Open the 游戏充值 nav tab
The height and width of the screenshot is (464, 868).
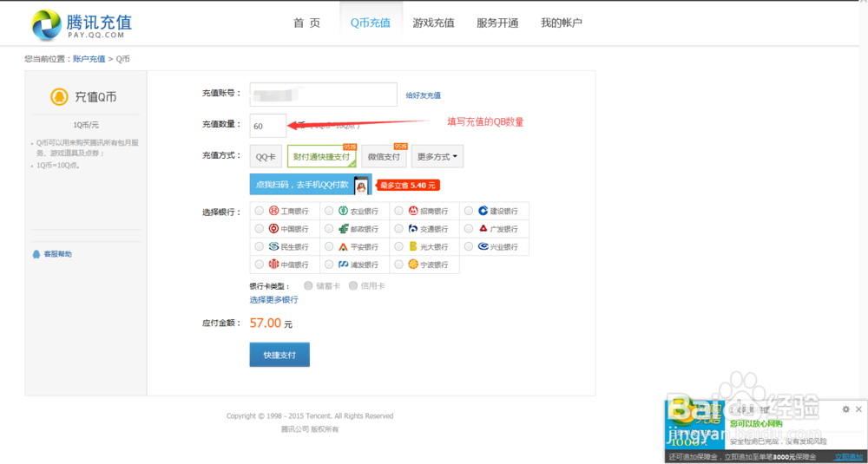click(433, 23)
